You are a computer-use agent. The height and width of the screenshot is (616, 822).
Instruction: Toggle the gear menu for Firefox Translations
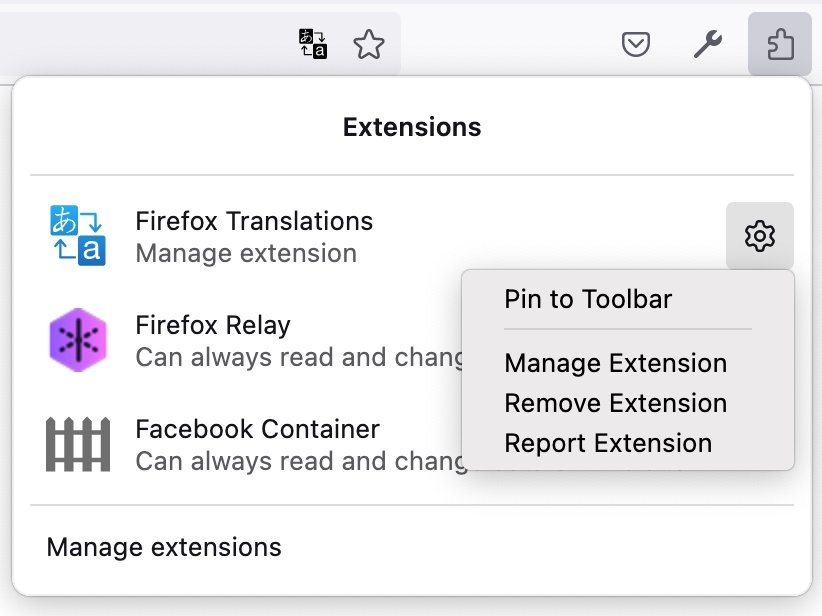tap(760, 236)
